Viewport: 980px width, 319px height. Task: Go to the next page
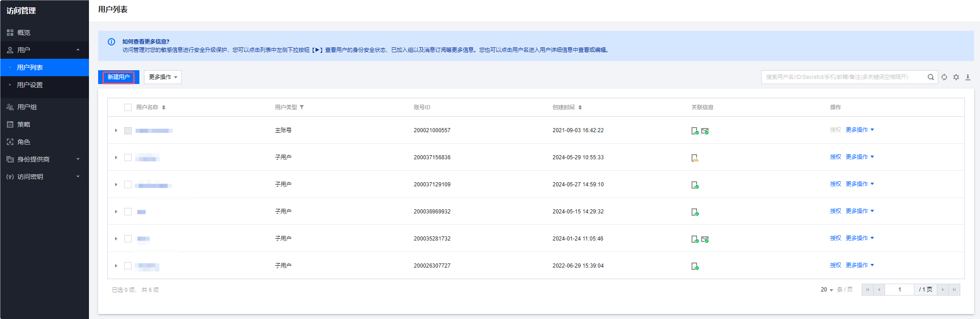tap(943, 290)
